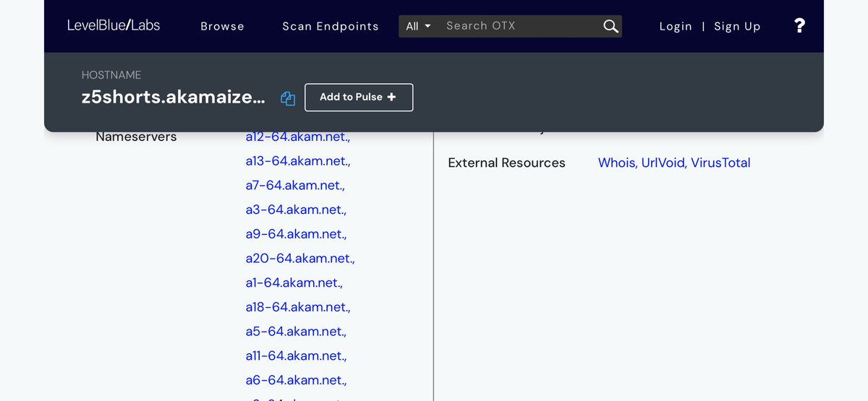Click the Sign Up link
The height and width of the screenshot is (401, 868).
pos(737,26)
